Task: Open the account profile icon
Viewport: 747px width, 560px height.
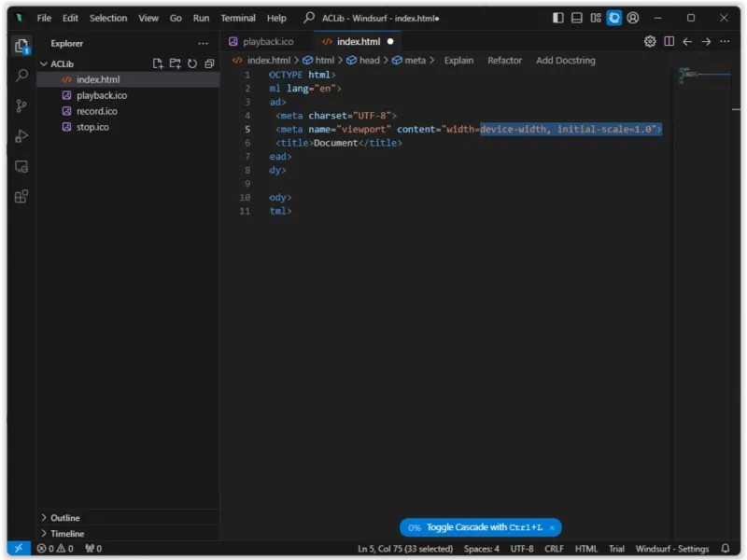Action: pos(633,18)
